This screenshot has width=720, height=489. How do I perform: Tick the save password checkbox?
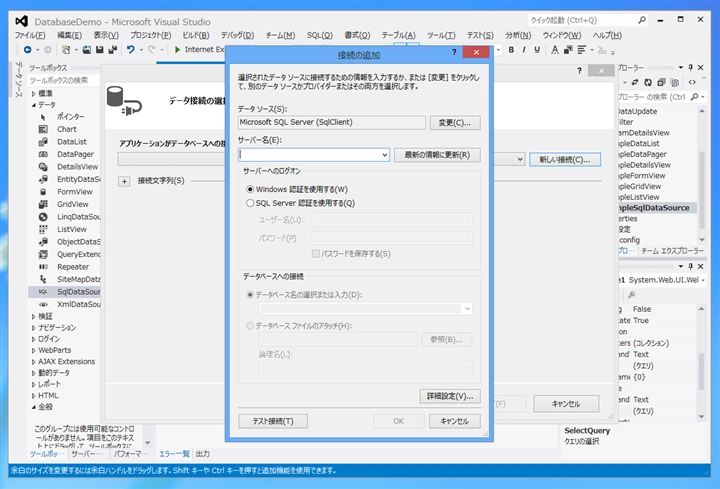pyautogui.click(x=316, y=253)
